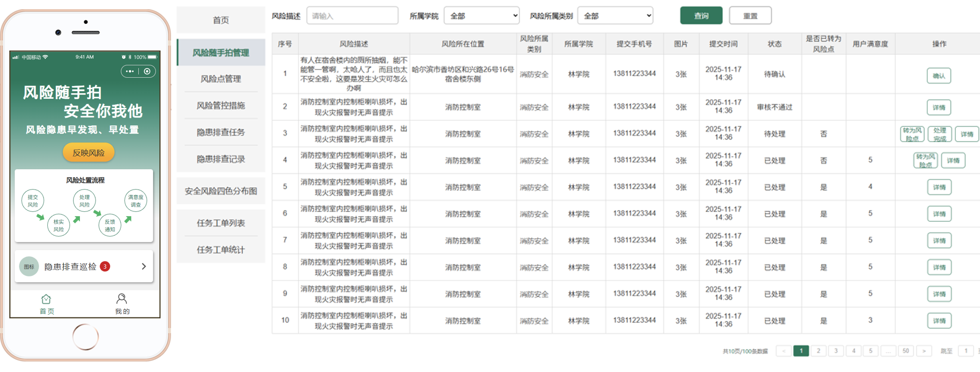The height and width of the screenshot is (372, 980).
Task: Tap the red badge showing 3
Action: [105, 266]
